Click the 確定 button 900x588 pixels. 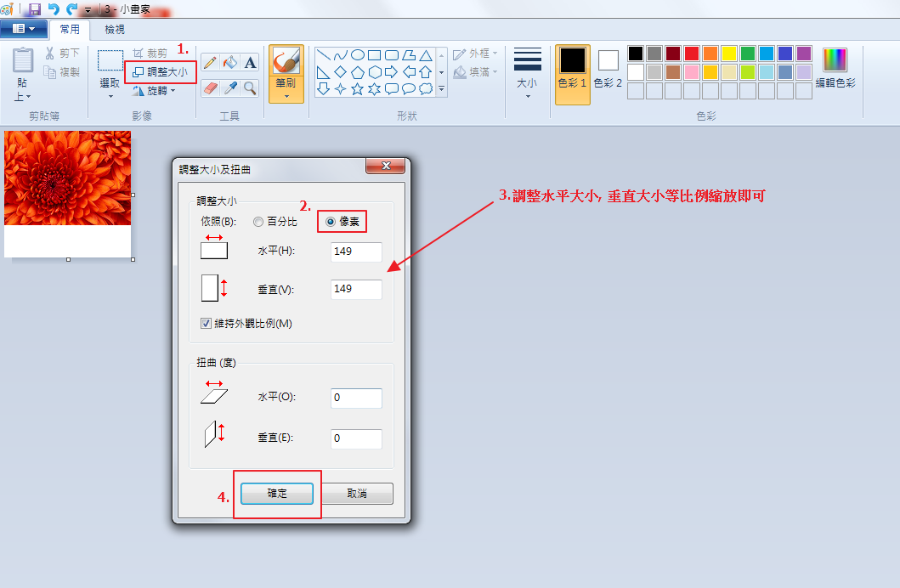pyautogui.click(x=277, y=494)
